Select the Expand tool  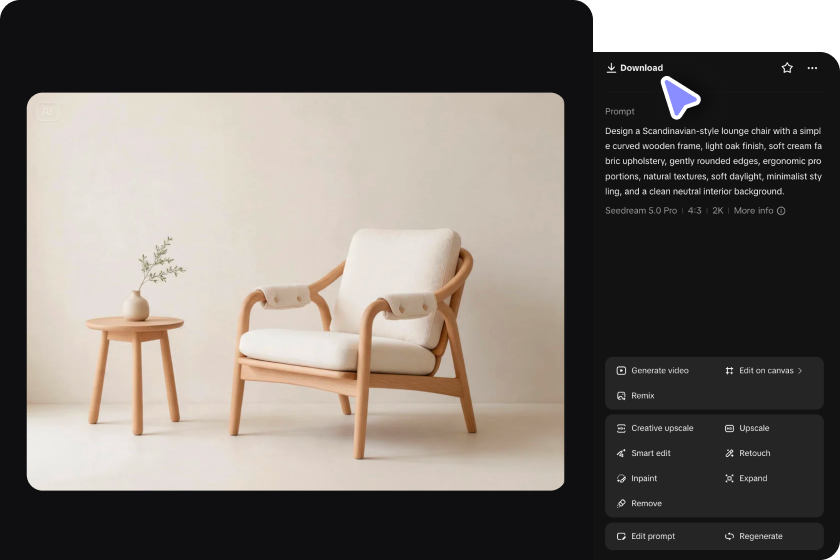746,478
